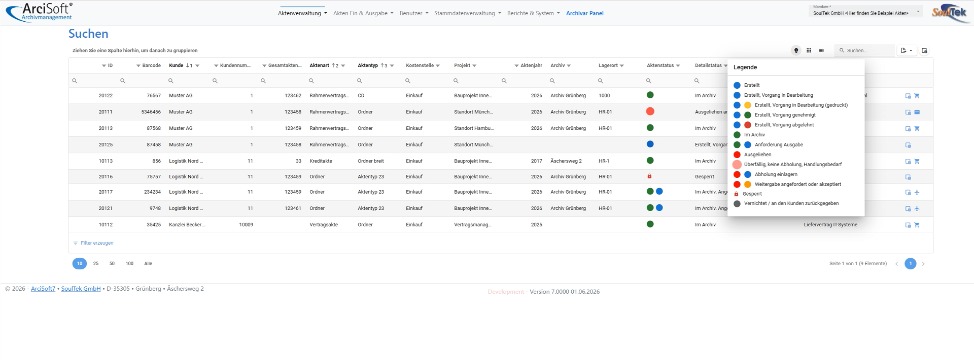Open the Berichte & System menu

(x=534, y=13)
